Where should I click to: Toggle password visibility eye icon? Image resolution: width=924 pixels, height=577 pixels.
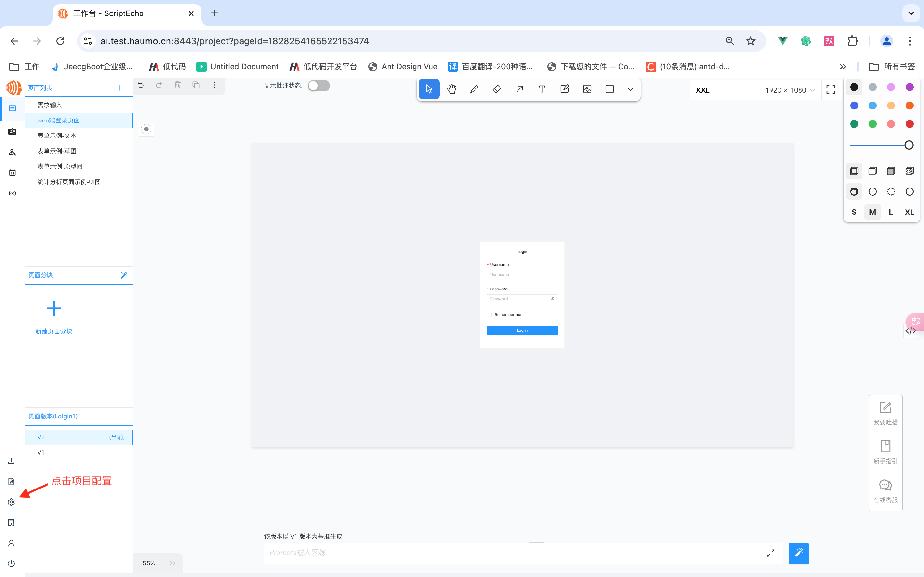coord(552,299)
